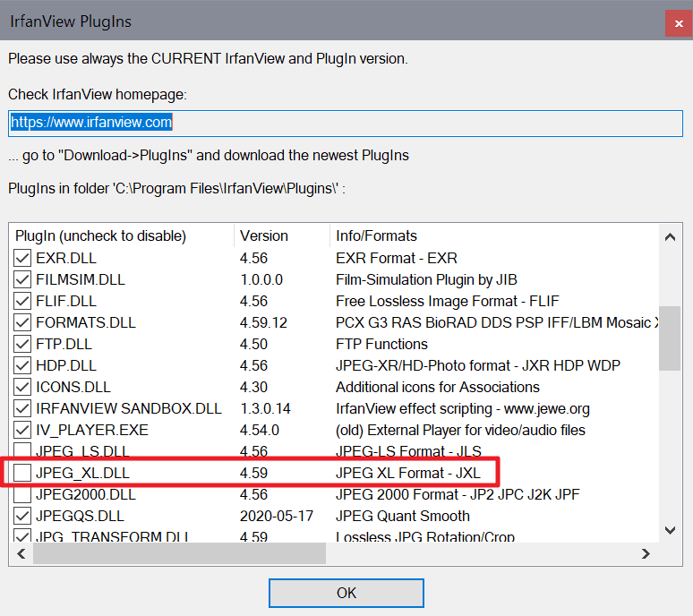Click version '1.0.0.0' of FILMSIM.DLL
Viewport: 693px width, 616px height.
(261, 279)
